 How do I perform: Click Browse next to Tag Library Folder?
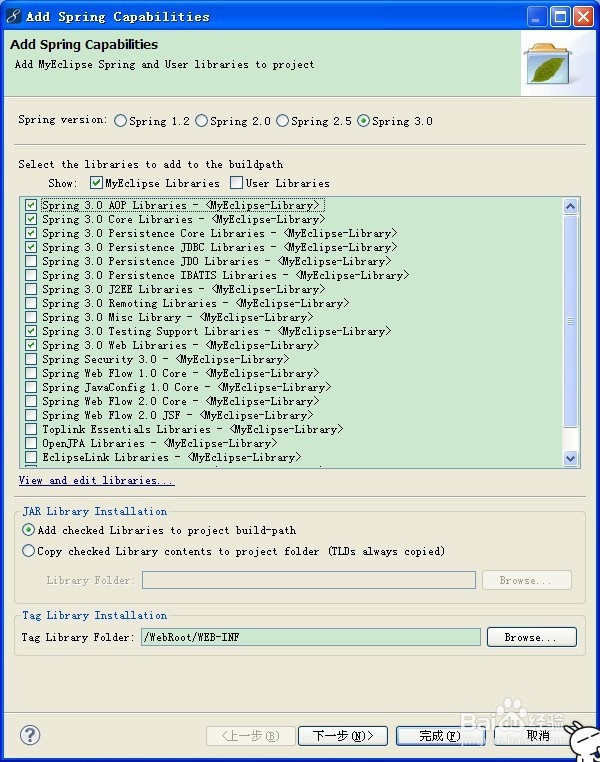(x=532, y=637)
